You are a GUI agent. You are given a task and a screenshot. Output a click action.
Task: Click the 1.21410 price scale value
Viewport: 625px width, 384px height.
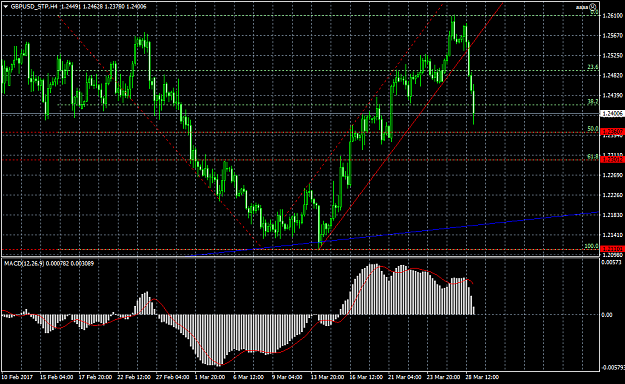(x=613, y=235)
